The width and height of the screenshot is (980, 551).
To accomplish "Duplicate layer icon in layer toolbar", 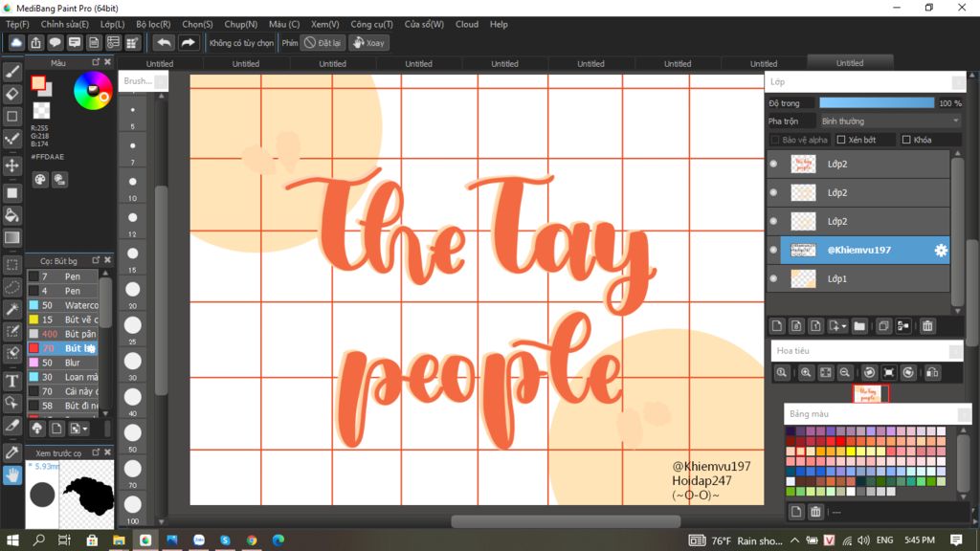I will [x=883, y=325].
